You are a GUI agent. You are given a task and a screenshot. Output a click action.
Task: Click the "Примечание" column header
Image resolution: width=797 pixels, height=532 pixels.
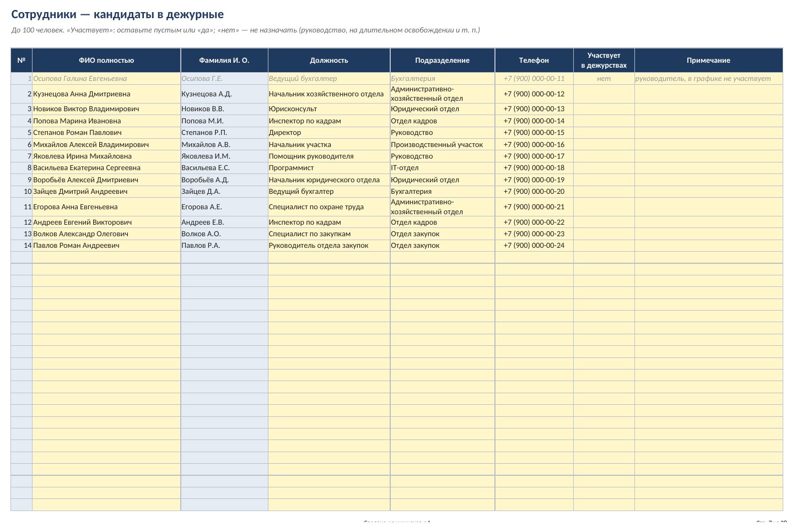coord(709,61)
